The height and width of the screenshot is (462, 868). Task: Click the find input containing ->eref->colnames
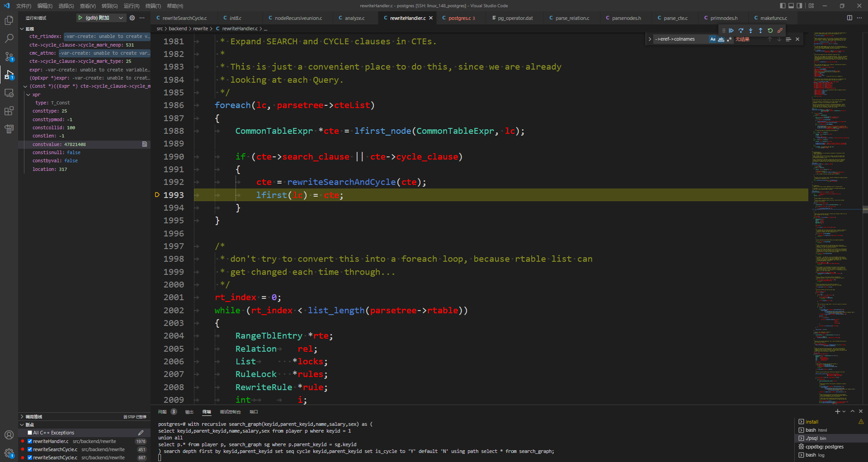click(x=681, y=39)
